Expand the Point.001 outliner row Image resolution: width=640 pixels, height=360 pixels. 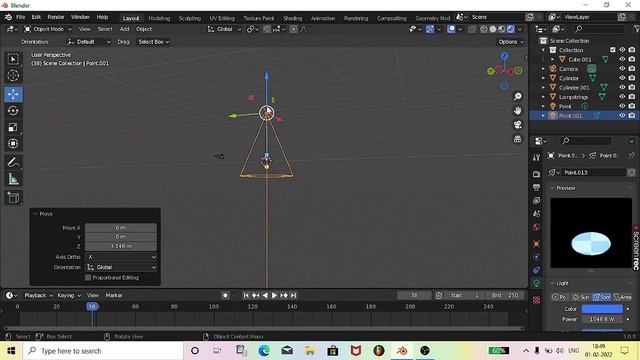[543, 116]
